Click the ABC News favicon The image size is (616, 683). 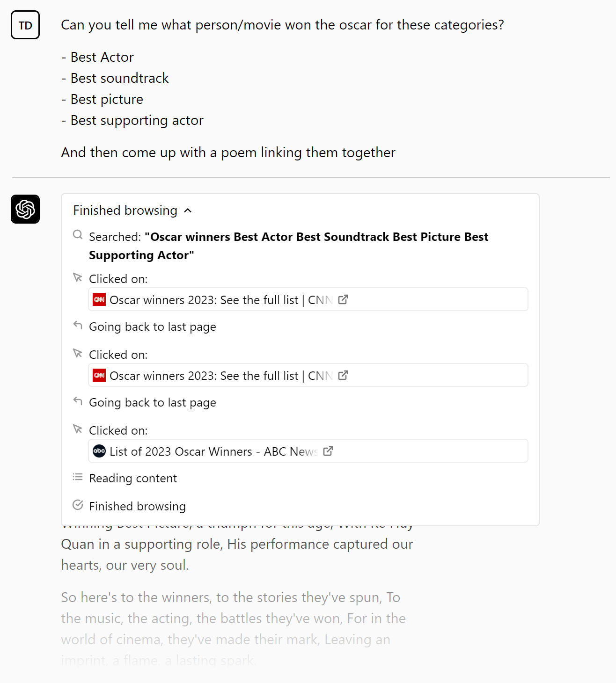99,451
